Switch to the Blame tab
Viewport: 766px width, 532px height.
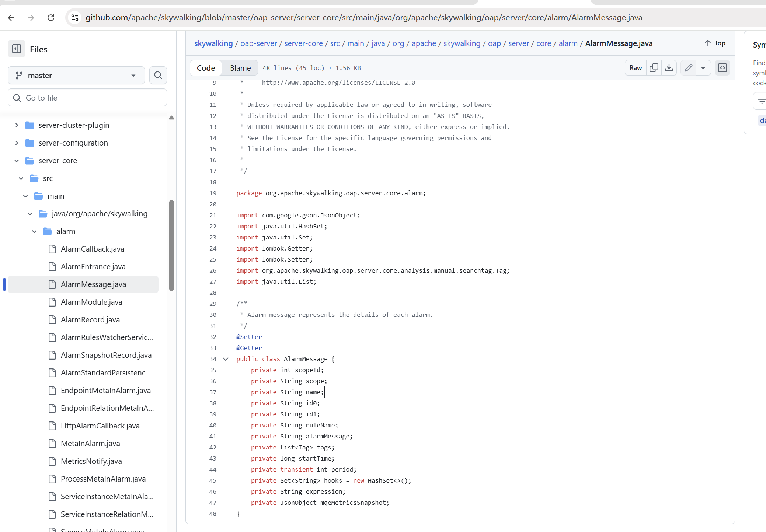tap(240, 68)
